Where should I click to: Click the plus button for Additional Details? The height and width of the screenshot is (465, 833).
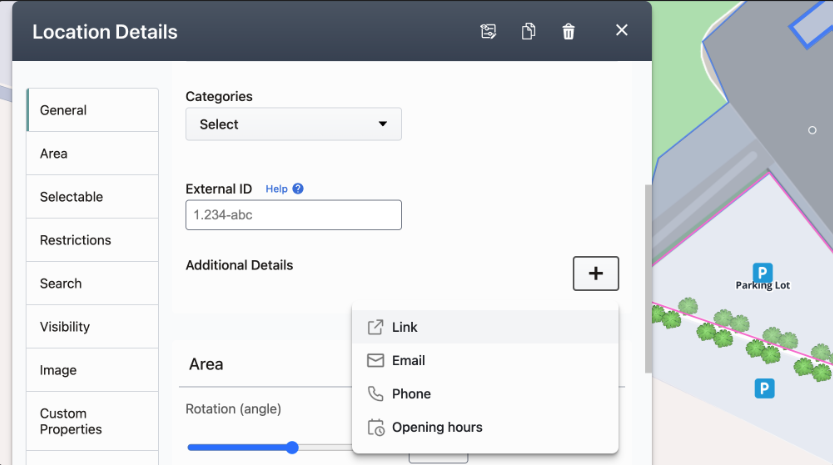point(595,273)
